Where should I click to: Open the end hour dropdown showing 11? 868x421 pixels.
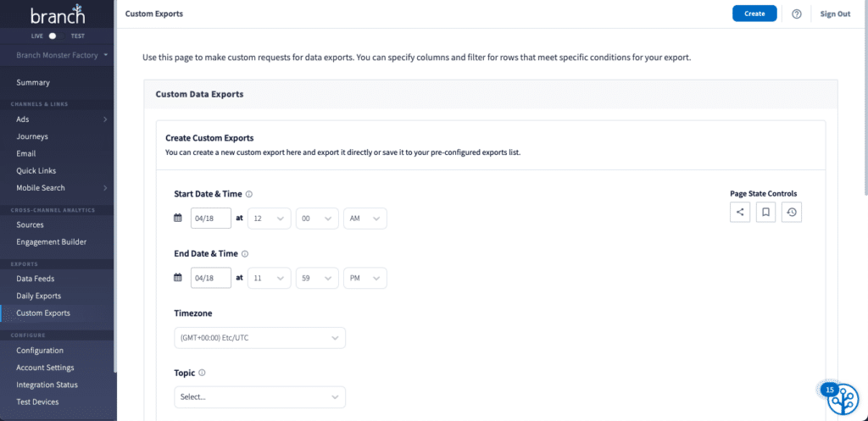point(269,278)
